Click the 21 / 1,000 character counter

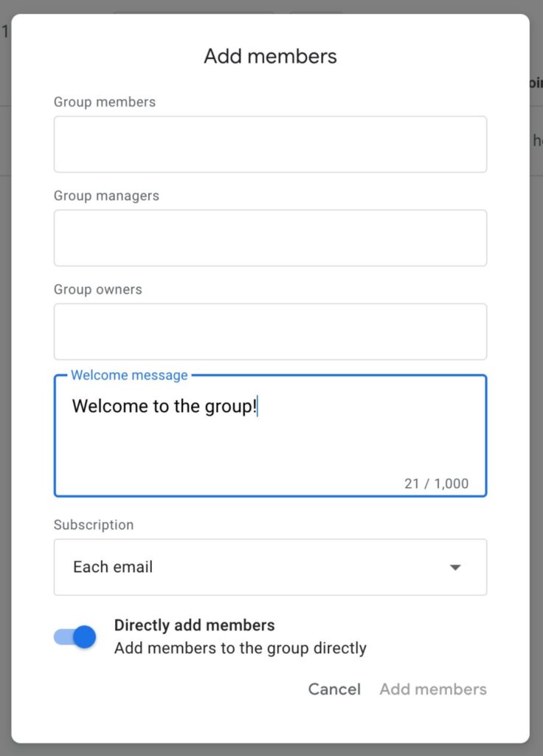point(436,484)
